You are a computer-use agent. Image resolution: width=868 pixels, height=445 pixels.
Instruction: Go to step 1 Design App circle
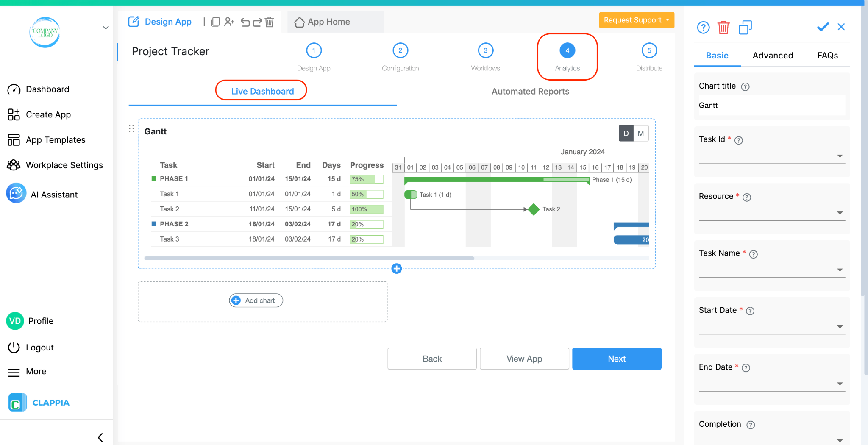coord(314,50)
